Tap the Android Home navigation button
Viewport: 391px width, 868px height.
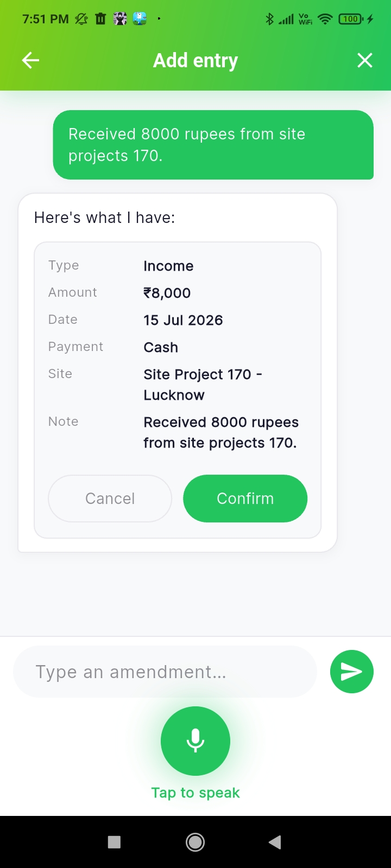click(195, 842)
